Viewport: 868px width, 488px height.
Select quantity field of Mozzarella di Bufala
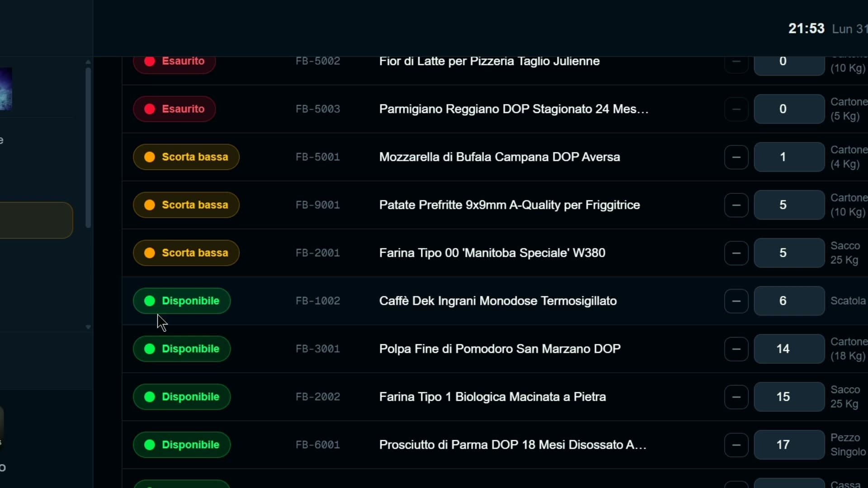coord(789,157)
